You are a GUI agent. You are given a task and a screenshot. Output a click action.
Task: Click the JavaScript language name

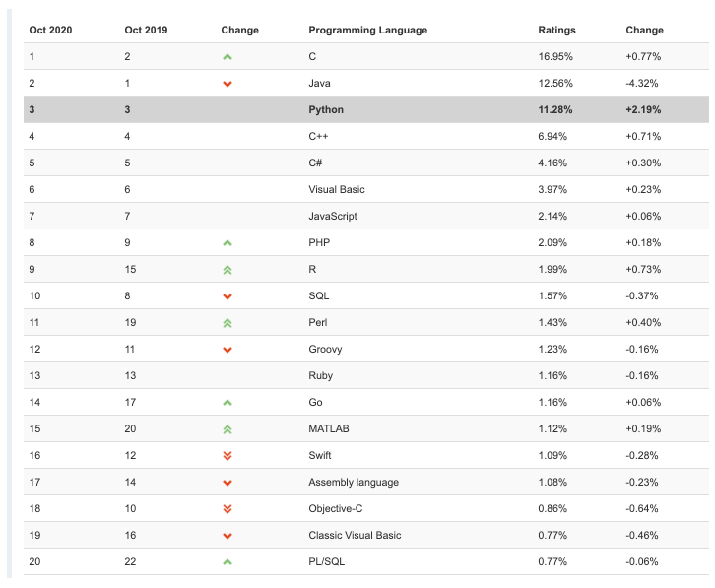tap(333, 217)
